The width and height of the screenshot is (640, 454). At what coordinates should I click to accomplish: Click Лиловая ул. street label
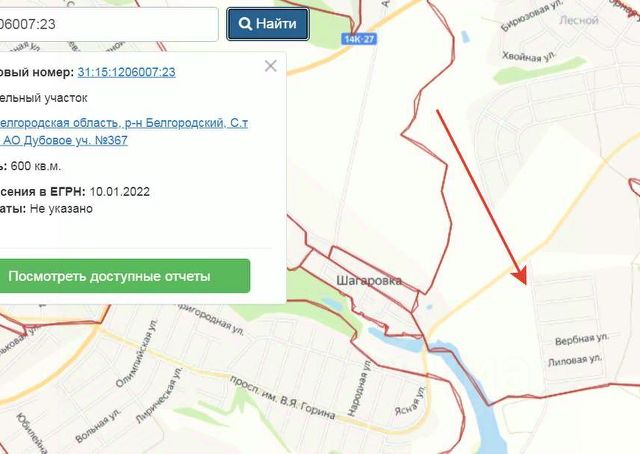coord(575,360)
